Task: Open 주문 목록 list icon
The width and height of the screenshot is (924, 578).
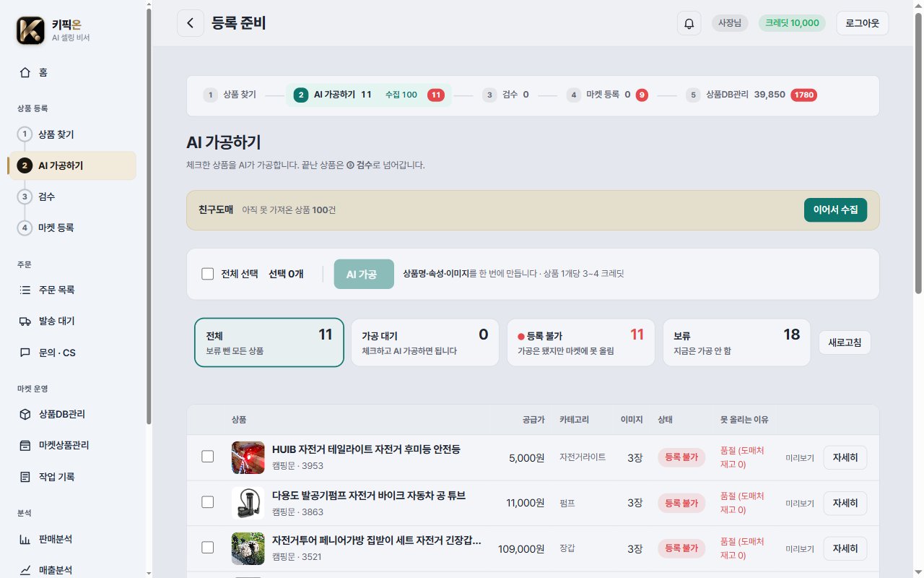Action: click(25, 290)
